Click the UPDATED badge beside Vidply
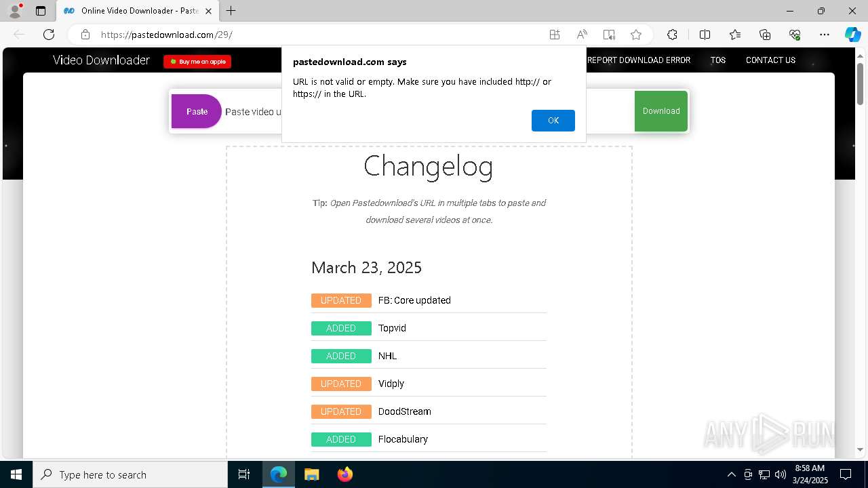The width and height of the screenshot is (868, 488). 341,384
